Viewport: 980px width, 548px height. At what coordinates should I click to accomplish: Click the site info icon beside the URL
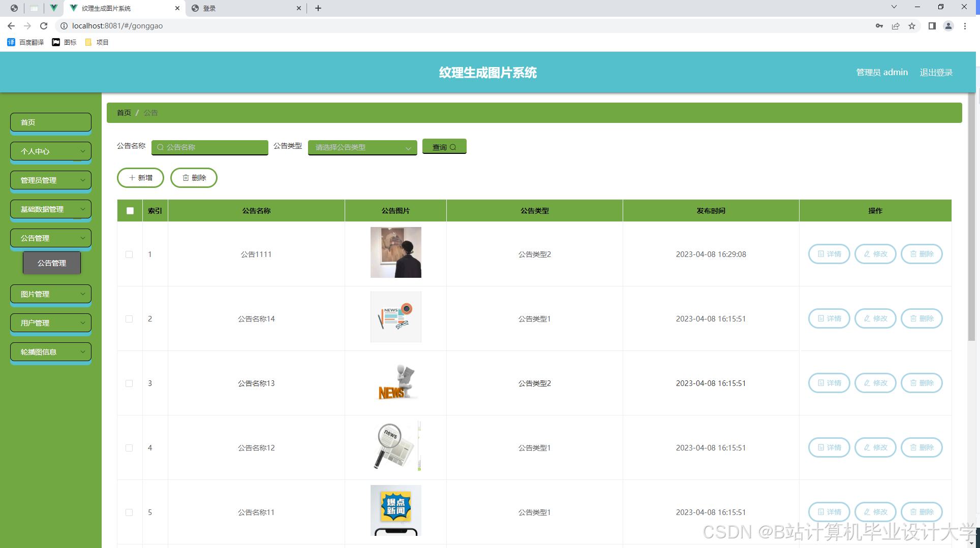coord(64,26)
